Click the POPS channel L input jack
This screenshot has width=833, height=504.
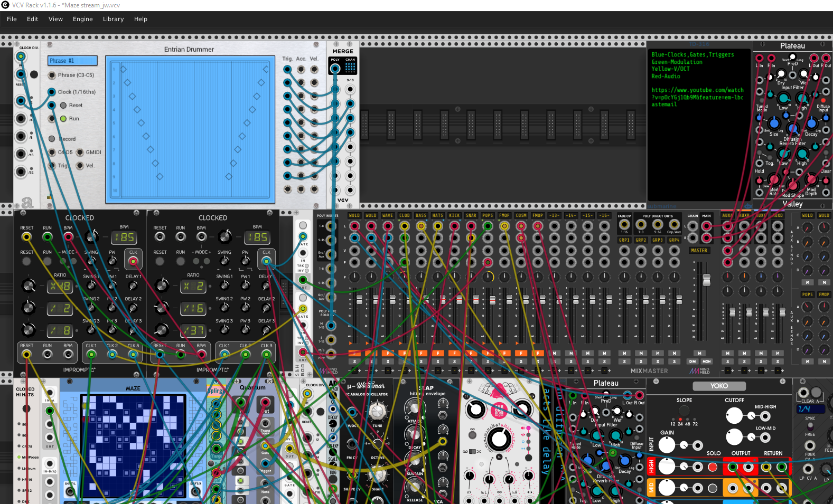pos(488,226)
